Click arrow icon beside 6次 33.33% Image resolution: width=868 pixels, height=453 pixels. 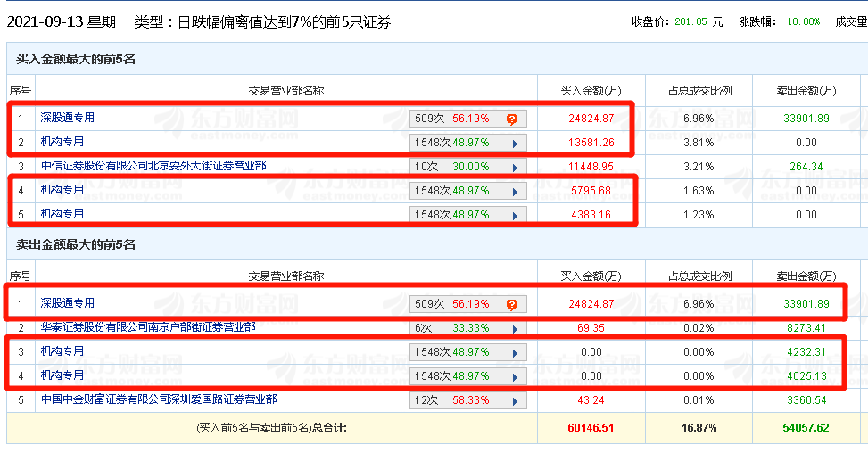[x=514, y=328]
